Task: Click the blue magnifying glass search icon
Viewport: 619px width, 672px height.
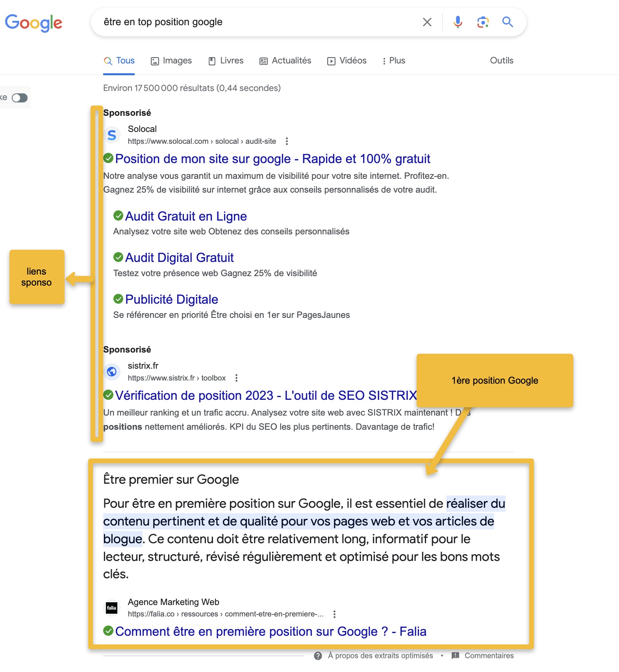Action: [x=508, y=22]
